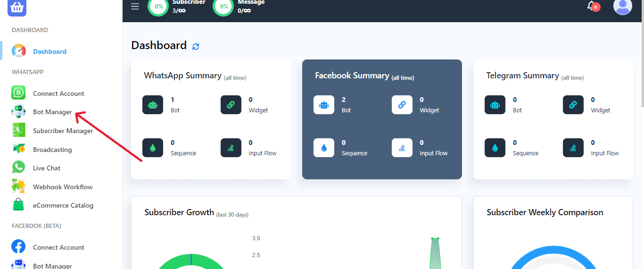
Task: Click the Facebook Summary Widget link icon
Action: (402, 105)
